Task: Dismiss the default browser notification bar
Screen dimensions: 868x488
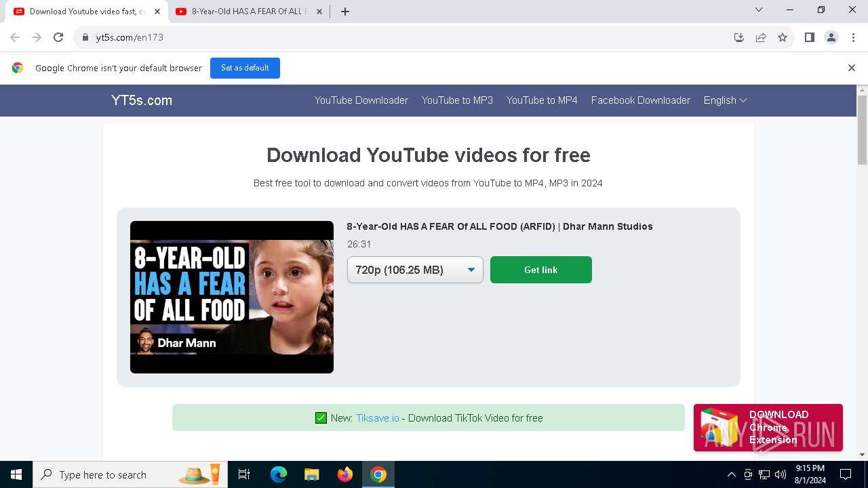Action: coord(851,68)
